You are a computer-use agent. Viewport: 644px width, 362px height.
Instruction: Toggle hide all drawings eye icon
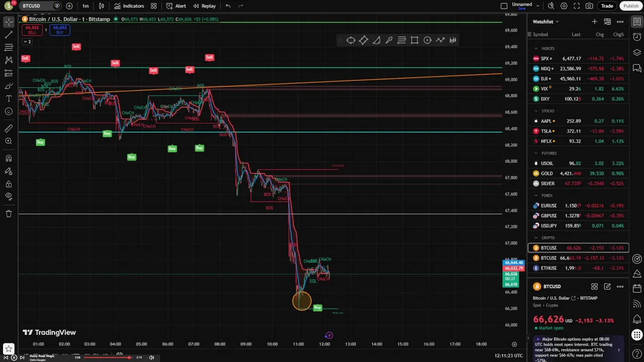tap(9, 197)
